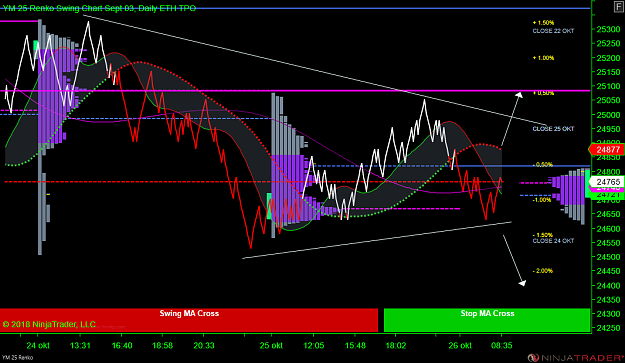The image size is (625, 363).
Task: Click the 25150 price axis label
Action: coord(608,72)
